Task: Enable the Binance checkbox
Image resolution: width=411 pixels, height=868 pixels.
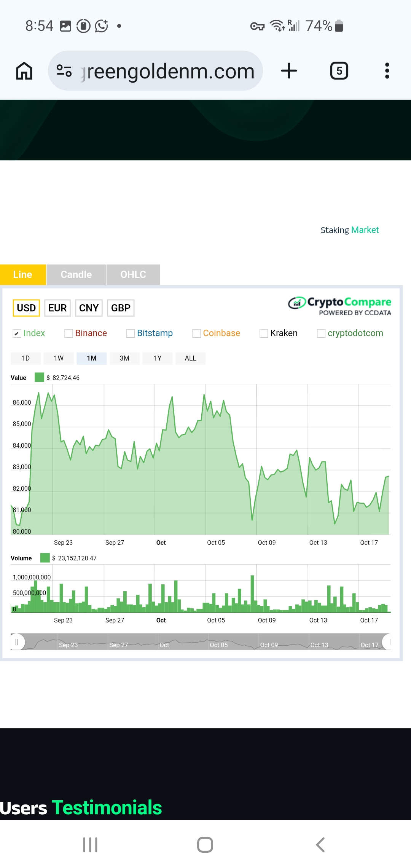Action: pyautogui.click(x=68, y=333)
